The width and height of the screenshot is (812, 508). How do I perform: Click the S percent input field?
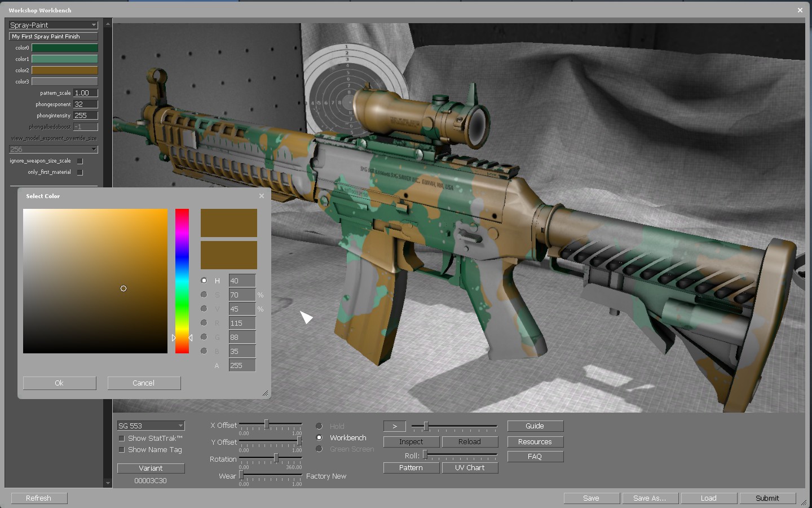point(242,295)
